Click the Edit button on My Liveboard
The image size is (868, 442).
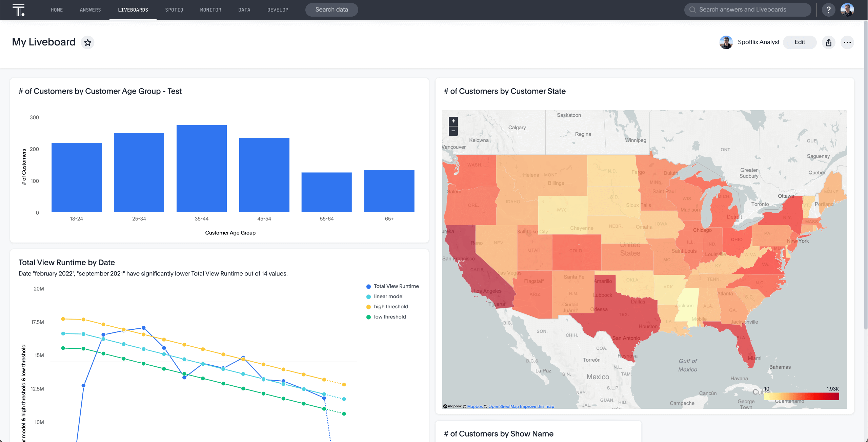(x=799, y=42)
